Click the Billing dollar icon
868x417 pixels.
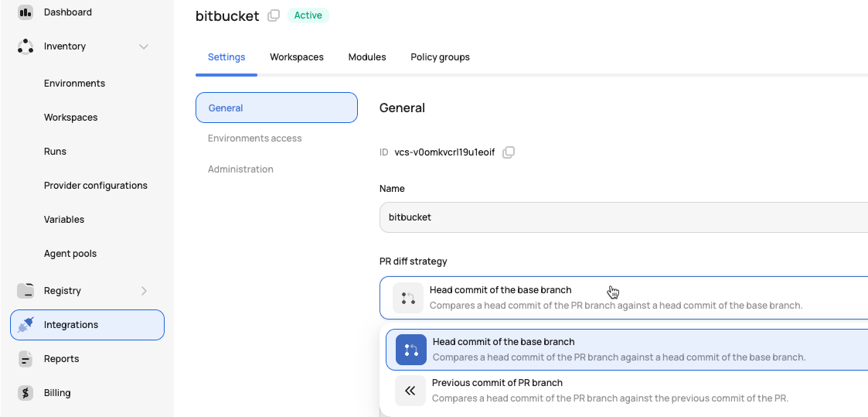26,393
